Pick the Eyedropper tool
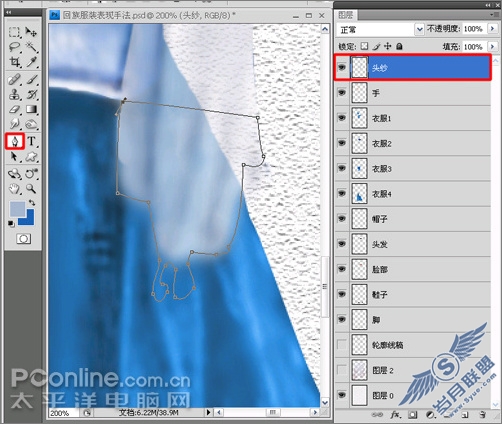 [x=31, y=62]
